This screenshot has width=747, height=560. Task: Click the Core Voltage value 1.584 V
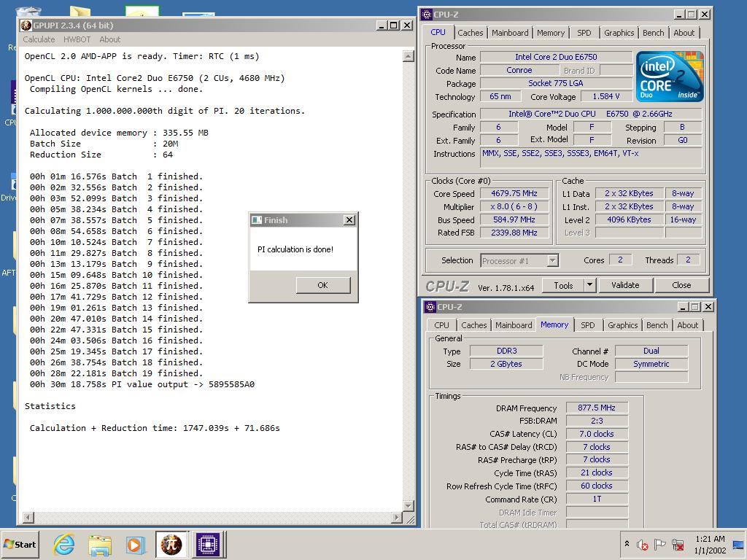[x=606, y=97]
